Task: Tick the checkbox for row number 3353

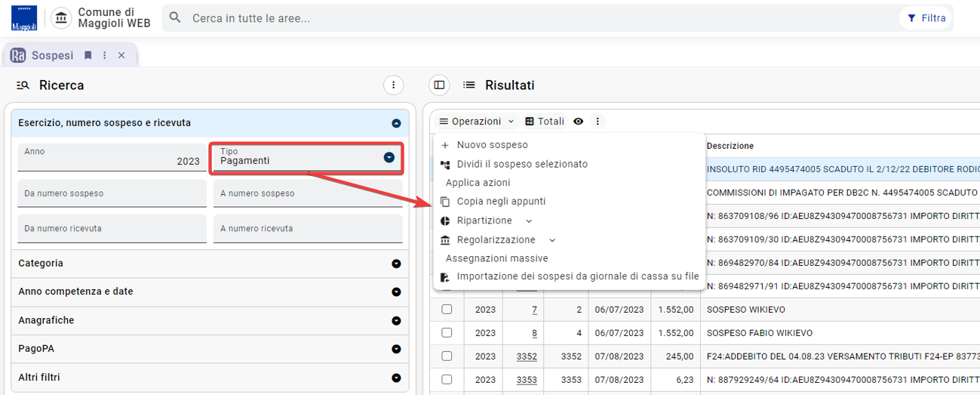Action: click(447, 379)
